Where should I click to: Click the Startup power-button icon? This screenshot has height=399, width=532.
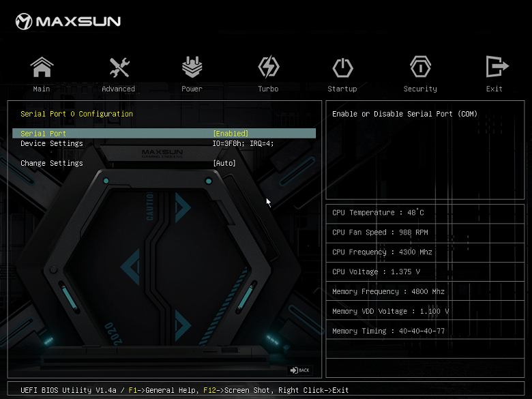[342, 68]
